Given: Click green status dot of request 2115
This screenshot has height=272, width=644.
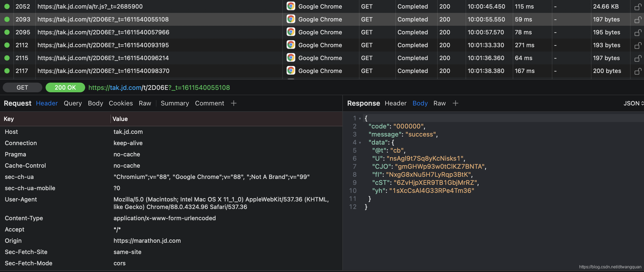Looking at the screenshot, I should pyautogui.click(x=7, y=58).
